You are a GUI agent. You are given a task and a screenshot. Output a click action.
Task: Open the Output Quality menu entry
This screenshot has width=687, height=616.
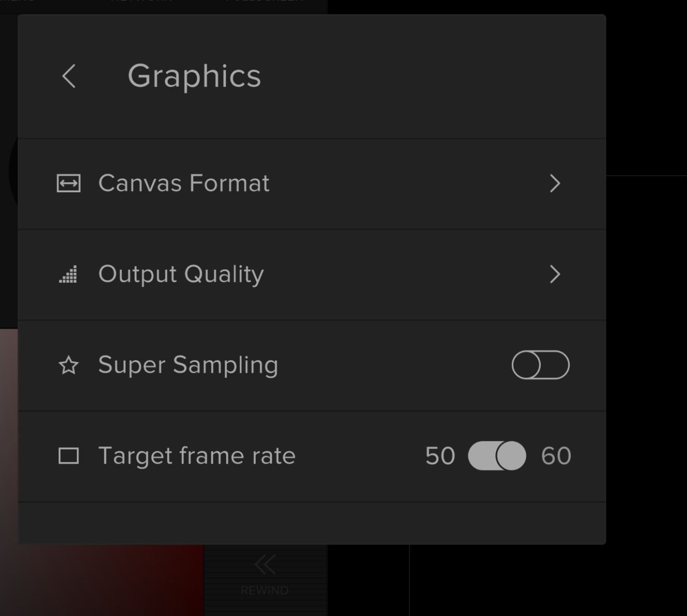[x=181, y=274]
